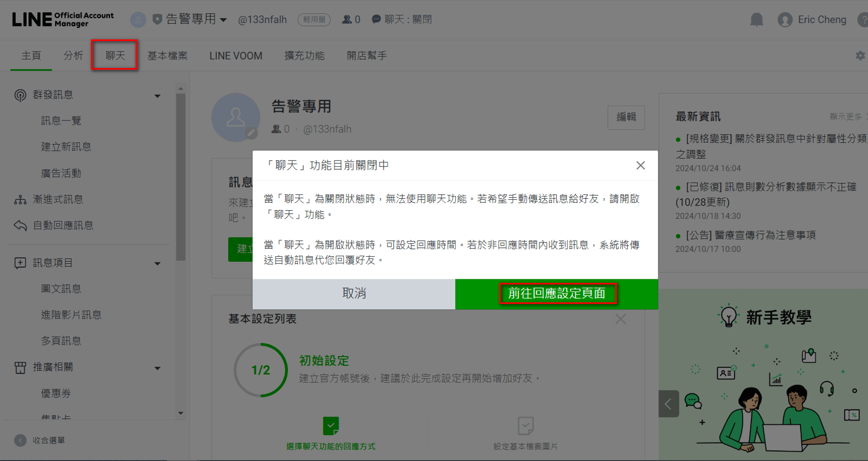The width and height of the screenshot is (868, 461).
Task: Click the 群發訊息 broadcast icon
Action: [x=20, y=95]
